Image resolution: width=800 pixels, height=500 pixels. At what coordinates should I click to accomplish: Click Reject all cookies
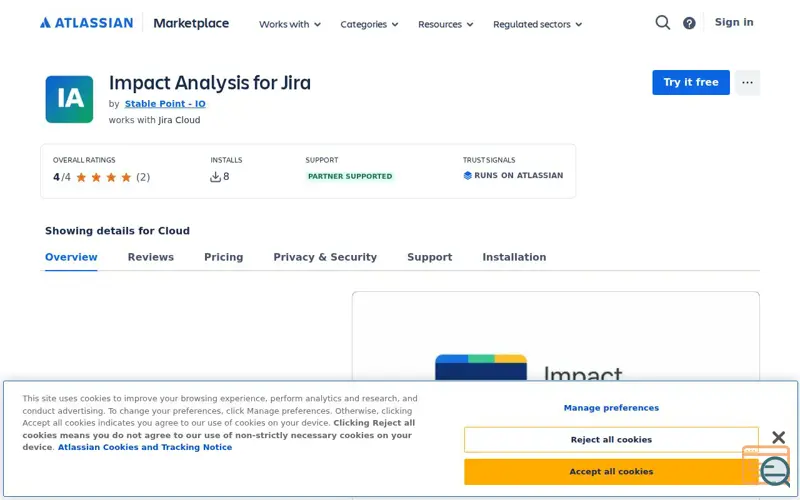click(x=611, y=440)
